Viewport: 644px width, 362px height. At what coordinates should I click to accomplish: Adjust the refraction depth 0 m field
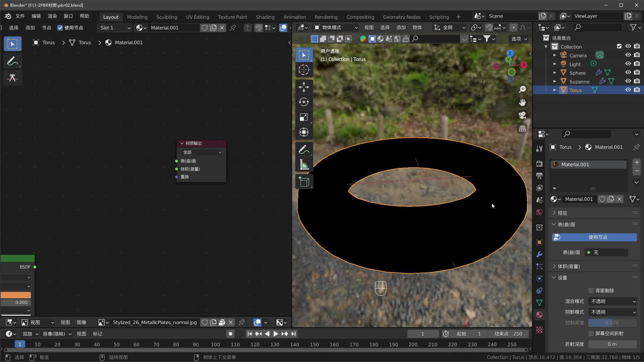tap(612, 344)
